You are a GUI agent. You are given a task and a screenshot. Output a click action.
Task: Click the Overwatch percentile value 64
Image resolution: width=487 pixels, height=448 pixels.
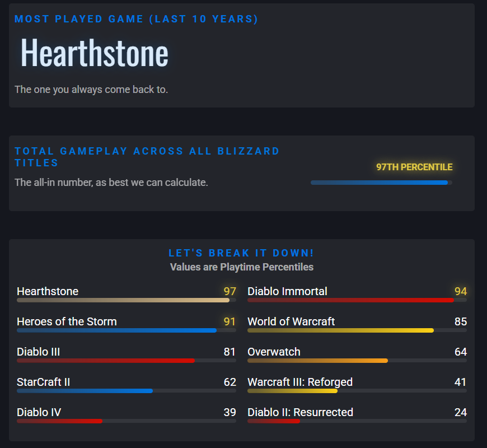[461, 352]
